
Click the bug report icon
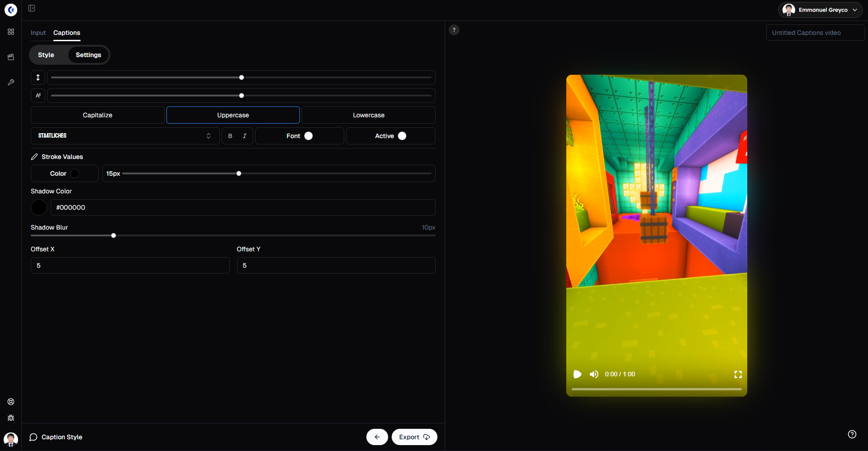[11, 418]
